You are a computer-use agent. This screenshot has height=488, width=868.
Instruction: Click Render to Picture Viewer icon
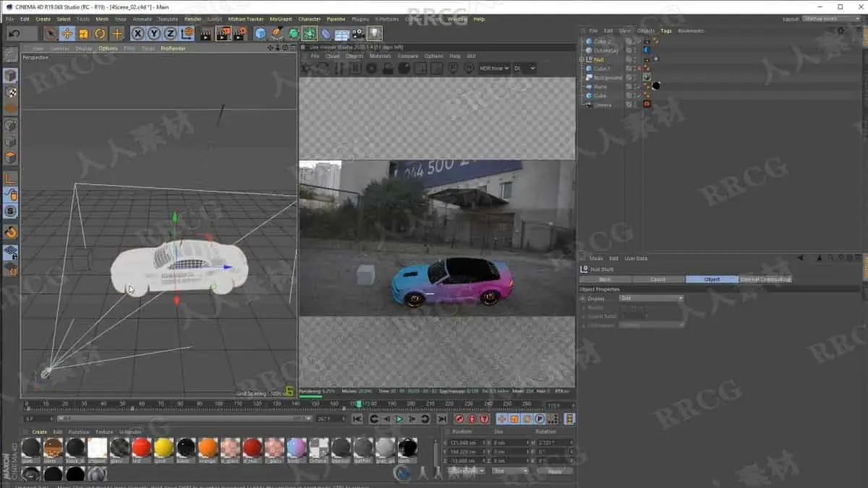pyautogui.click(x=224, y=33)
